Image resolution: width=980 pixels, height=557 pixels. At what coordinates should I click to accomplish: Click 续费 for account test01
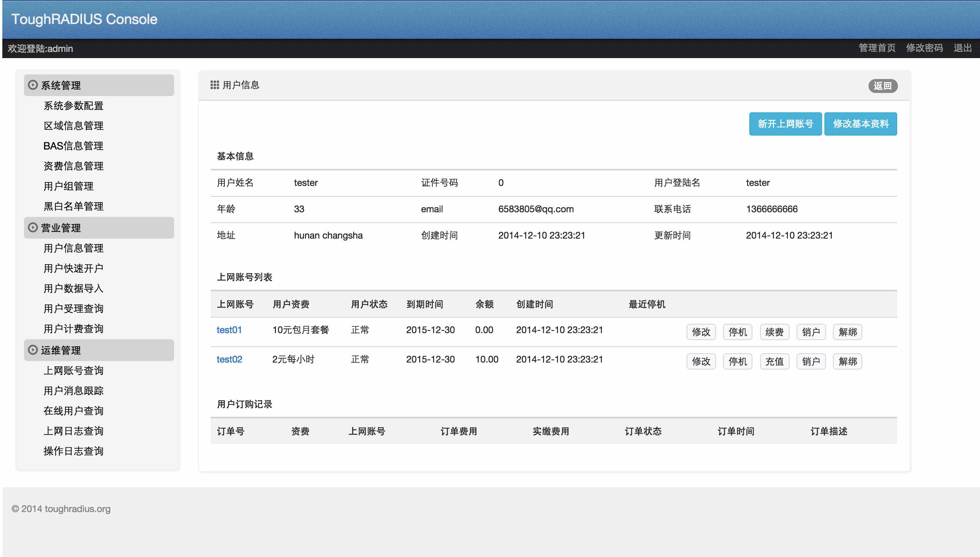[x=774, y=332]
